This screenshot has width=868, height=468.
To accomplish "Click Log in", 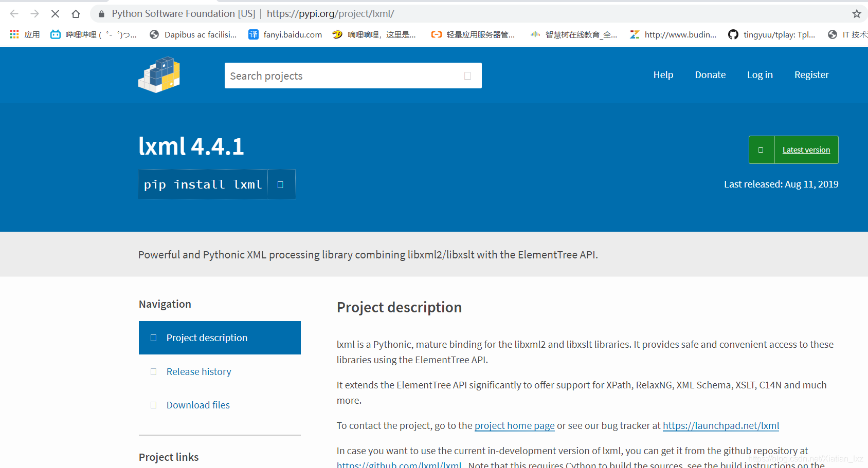I will click(759, 74).
